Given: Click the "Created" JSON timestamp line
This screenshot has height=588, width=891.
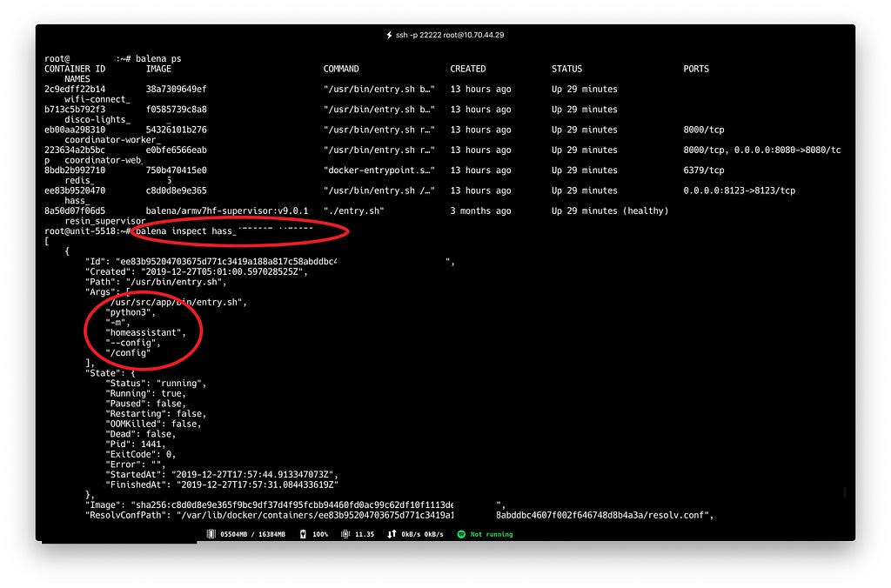Looking at the screenshot, I should (x=197, y=272).
